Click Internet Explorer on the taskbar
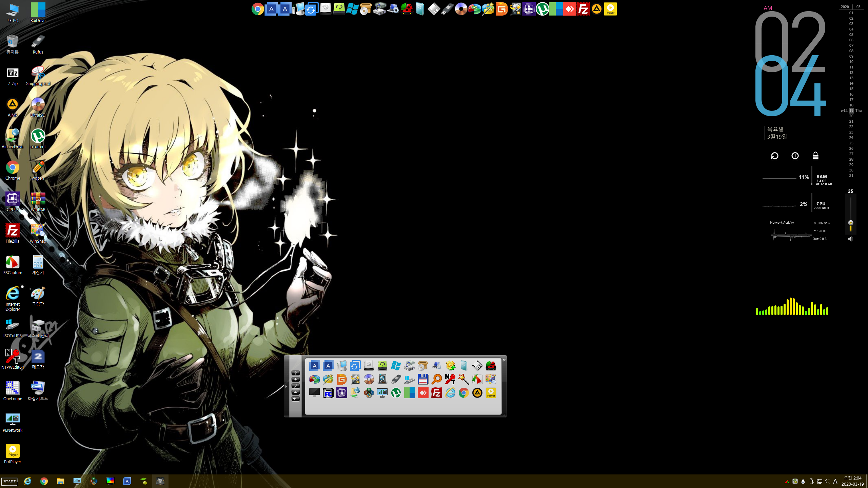This screenshot has width=868, height=488. (x=27, y=481)
